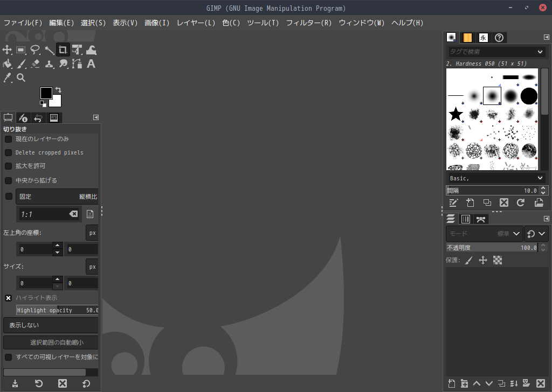Enable 現在のレイヤーのみ checkbox
The width and height of the screenshot is (552, 392).
click(x=9, y=139)
